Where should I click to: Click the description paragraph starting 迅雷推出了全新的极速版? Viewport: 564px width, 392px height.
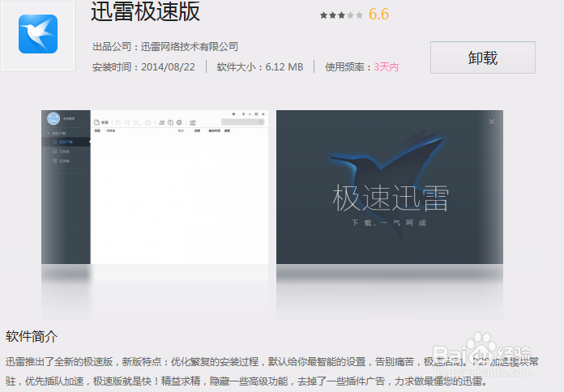click(x=272, y=371)
